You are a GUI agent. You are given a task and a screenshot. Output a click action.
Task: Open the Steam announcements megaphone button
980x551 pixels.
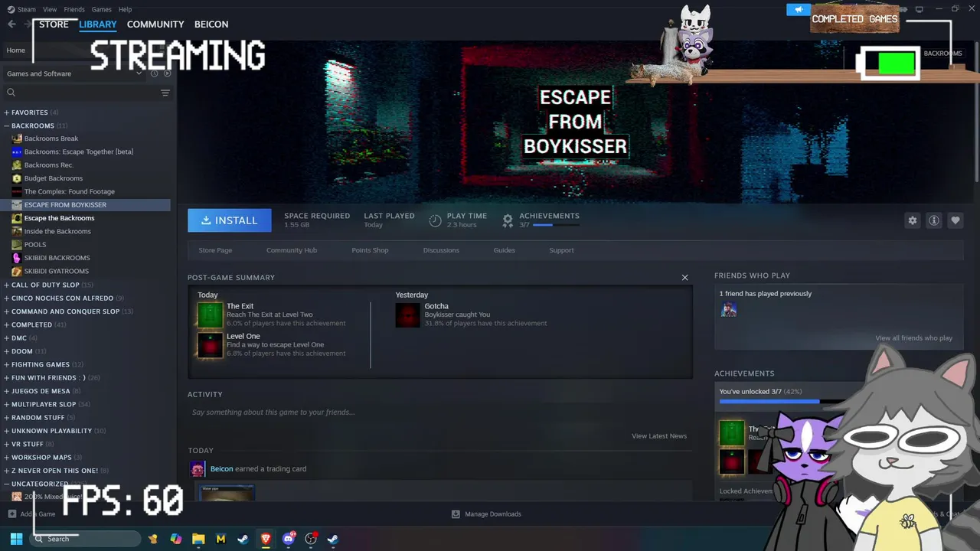(x=799, y=9)
